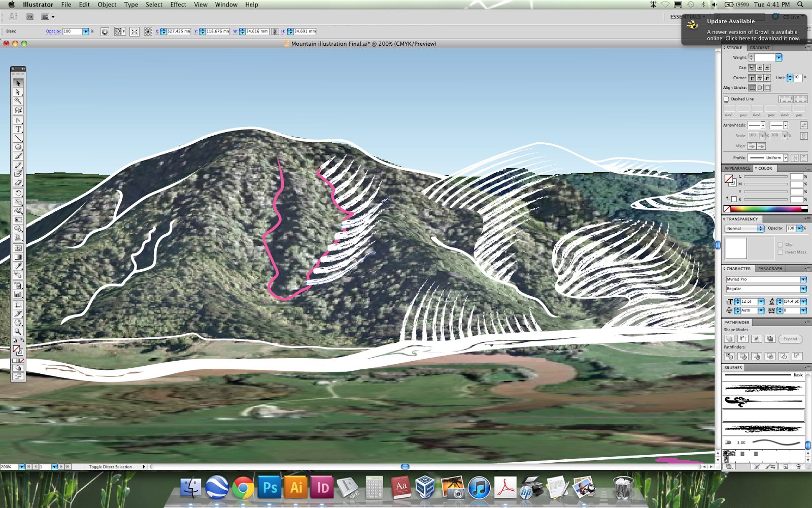Select the Artboard tool
Image resolution: width=812 pixels, height=508 pixels.
tap(18, 305)
